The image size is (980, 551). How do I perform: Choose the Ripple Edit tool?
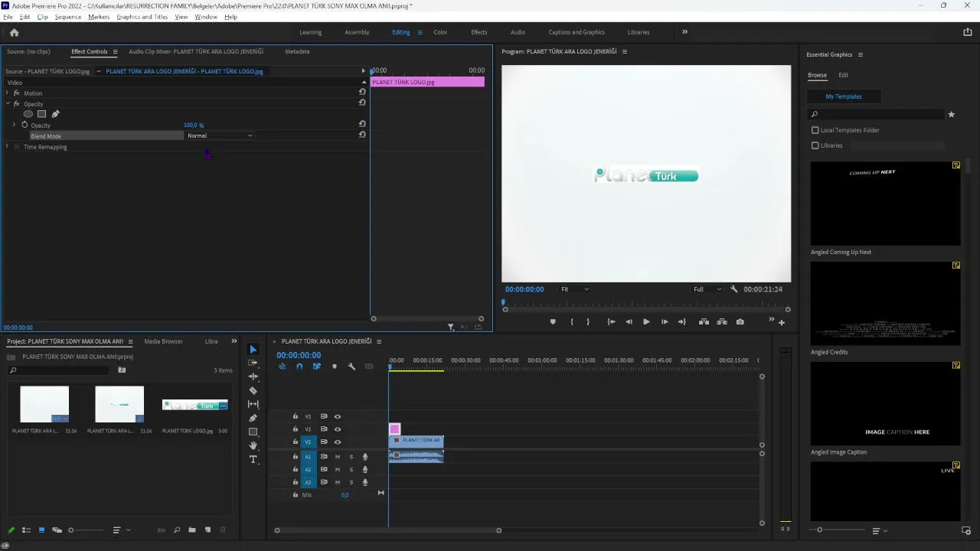[x=253, y=377]
